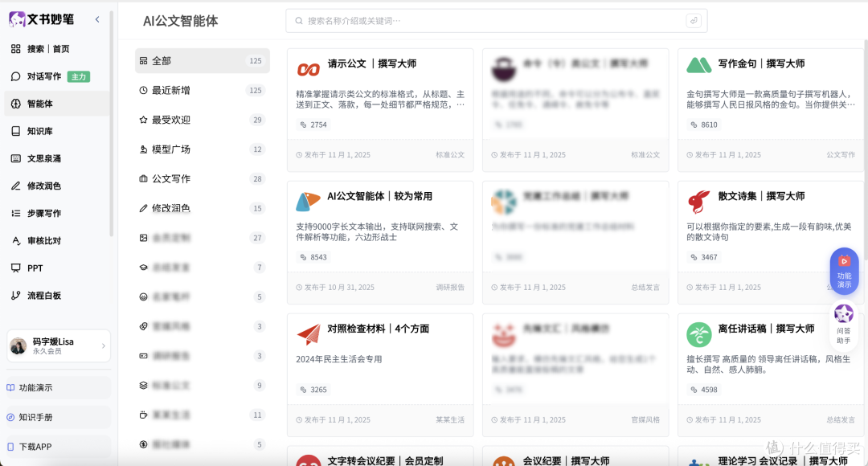The height and width of the screenshot is (466, 868).
Task: Open the 码字媛Lisa user profile card
Action: coord(59,346)
